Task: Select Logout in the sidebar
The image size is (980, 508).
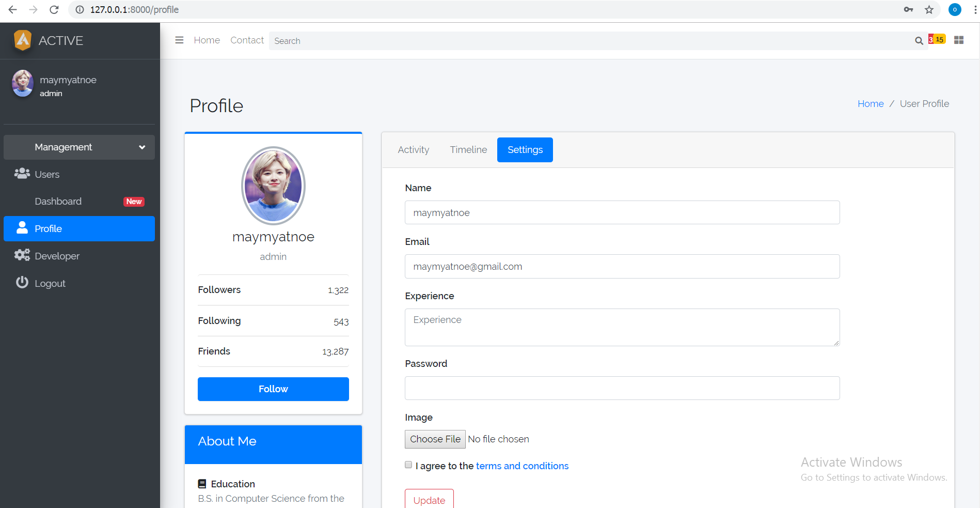Action: 79,283
